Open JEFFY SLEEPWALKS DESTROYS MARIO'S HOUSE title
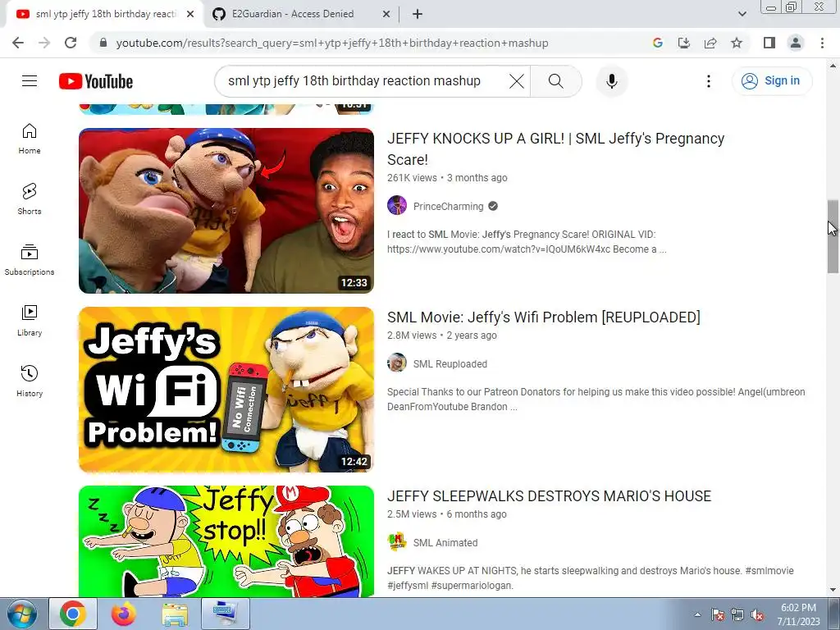840x630 pixels. click(x=549, y=496)
